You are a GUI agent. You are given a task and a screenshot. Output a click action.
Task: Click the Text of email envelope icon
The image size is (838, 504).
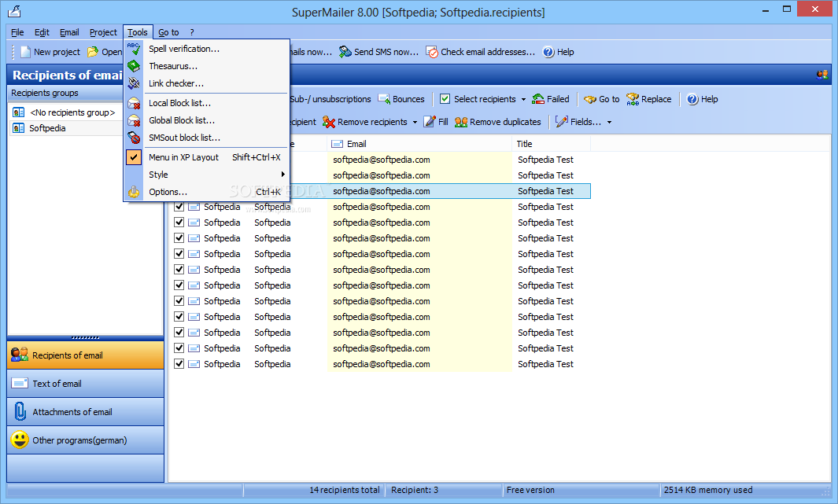(x=20, y=384)
